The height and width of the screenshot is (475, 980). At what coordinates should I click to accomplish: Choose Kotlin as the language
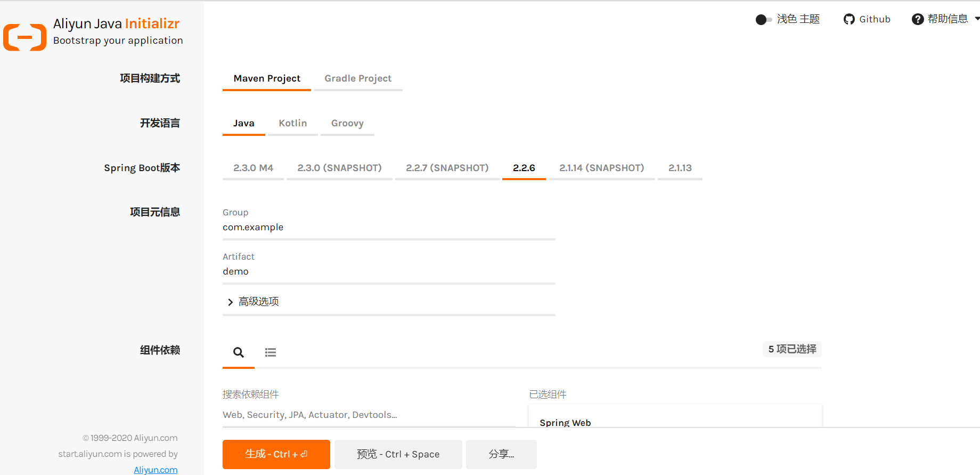point(293,123)
